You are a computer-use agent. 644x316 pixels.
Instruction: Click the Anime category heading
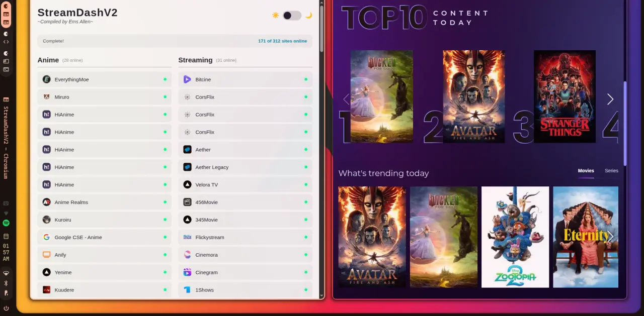click(48, 60)
